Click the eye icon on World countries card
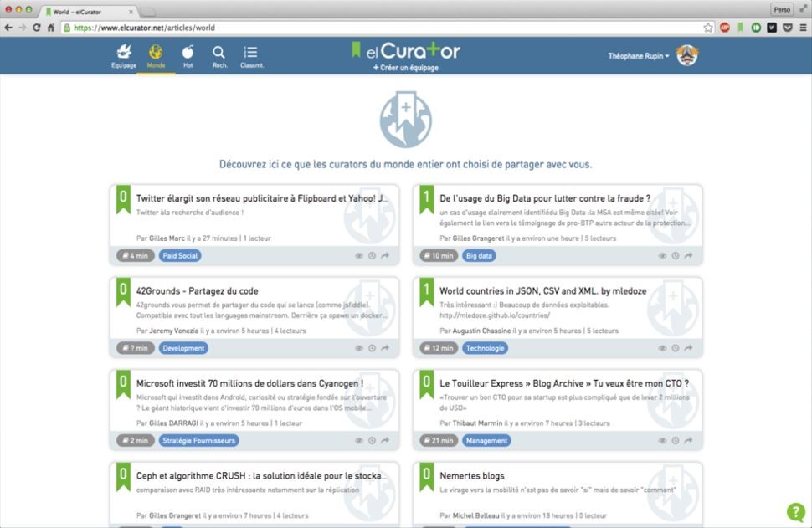 click(662, 348)
